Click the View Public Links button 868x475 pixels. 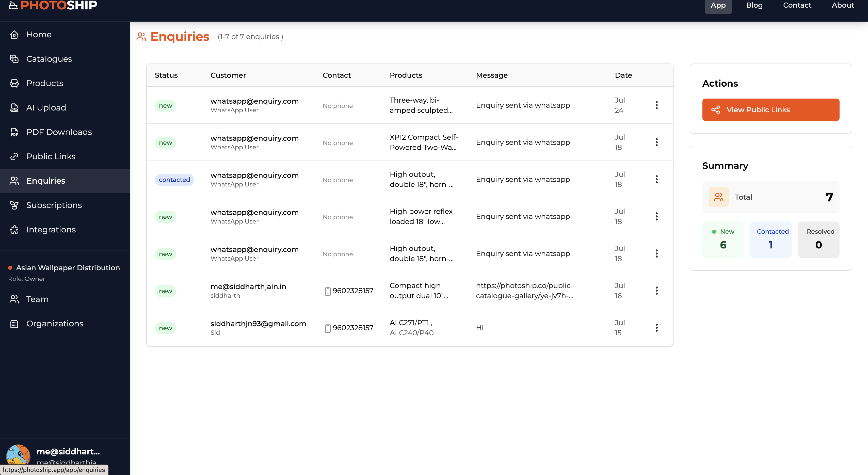tap(770, 109)
